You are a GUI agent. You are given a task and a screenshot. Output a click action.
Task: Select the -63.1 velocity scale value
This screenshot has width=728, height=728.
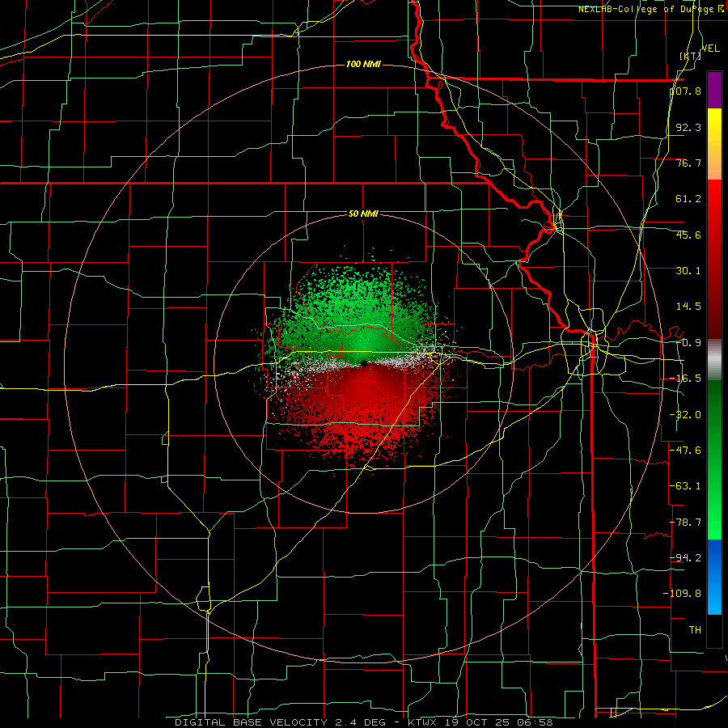point(686,486)
